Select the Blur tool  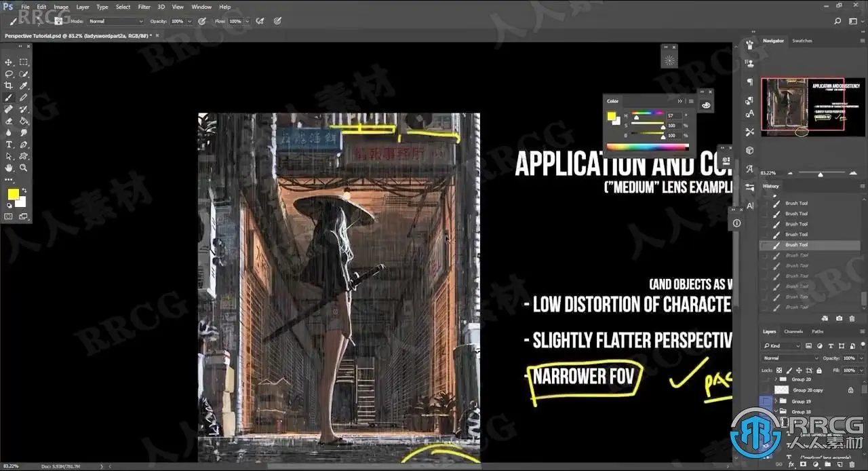click(x=9, y=132)
